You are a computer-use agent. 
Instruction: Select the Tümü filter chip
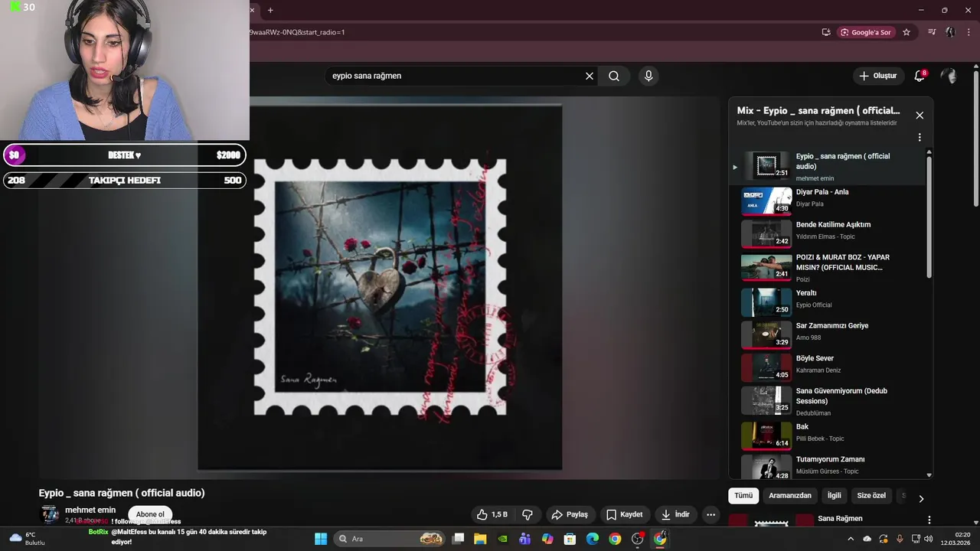(743, 495)
